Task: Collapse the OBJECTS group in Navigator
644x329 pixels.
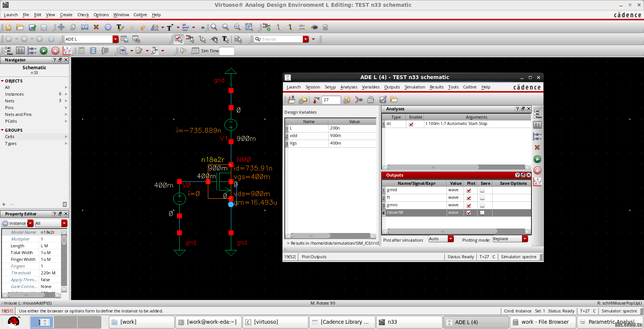Action: (2, 81)
